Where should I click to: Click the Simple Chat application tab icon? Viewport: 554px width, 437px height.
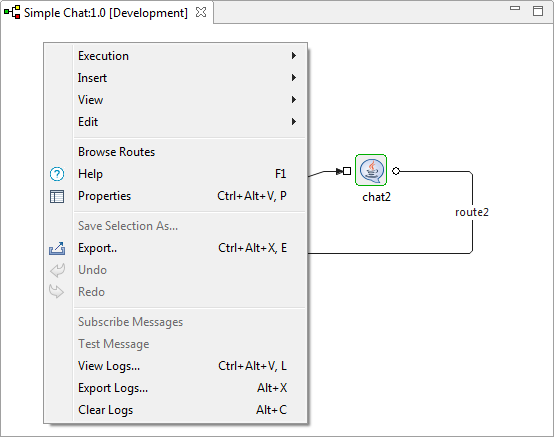[x=12, y=12]
